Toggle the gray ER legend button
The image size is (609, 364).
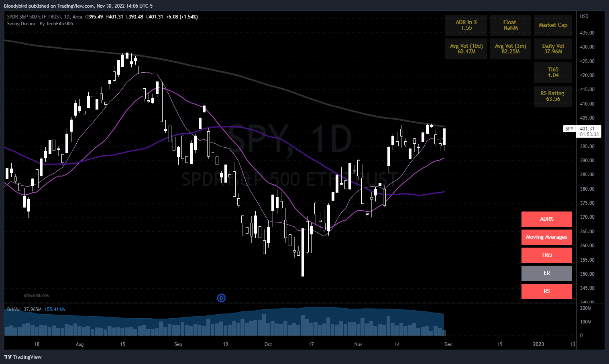coord(546,273)
